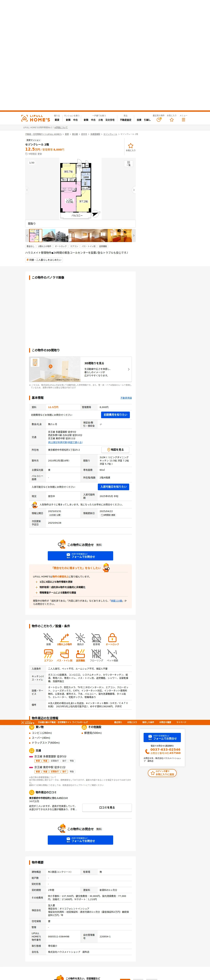The height and width of the screenshot is (980, 210).
Task: Click the バス・トイレ別 toilet icon
Action: tap(64, 654)
